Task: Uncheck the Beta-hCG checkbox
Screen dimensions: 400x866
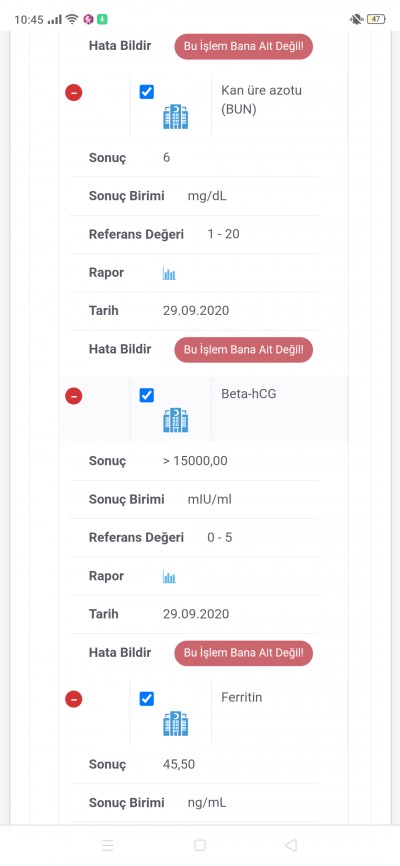Action: point(146,395)
